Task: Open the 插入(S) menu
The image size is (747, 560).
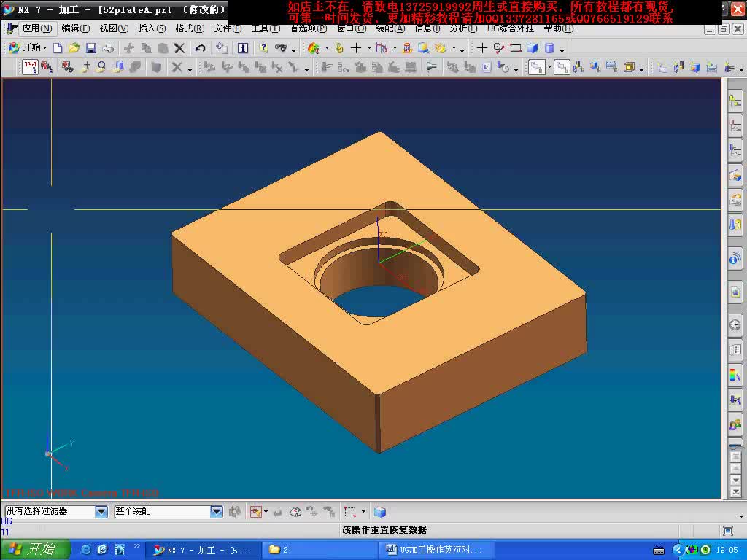Action: click(152, 28)
